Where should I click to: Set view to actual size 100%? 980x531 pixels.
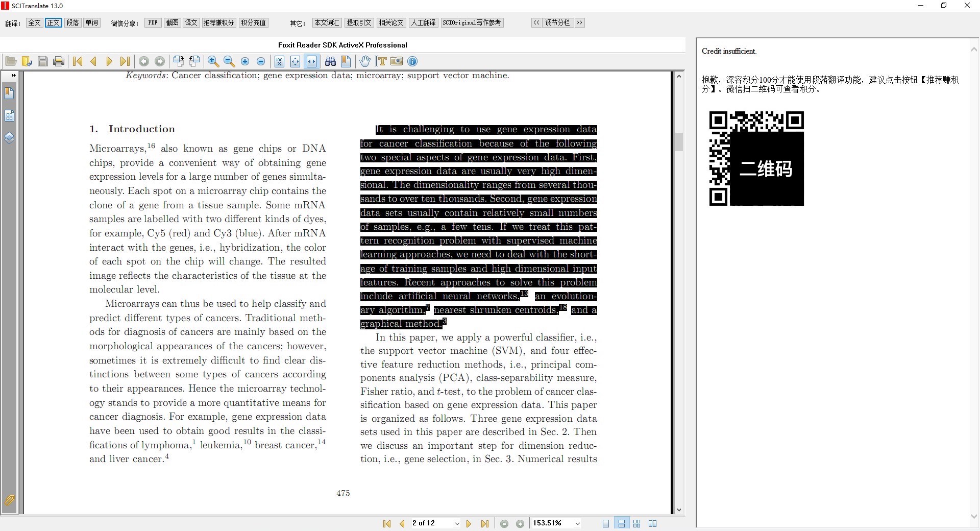coord(279,61)
